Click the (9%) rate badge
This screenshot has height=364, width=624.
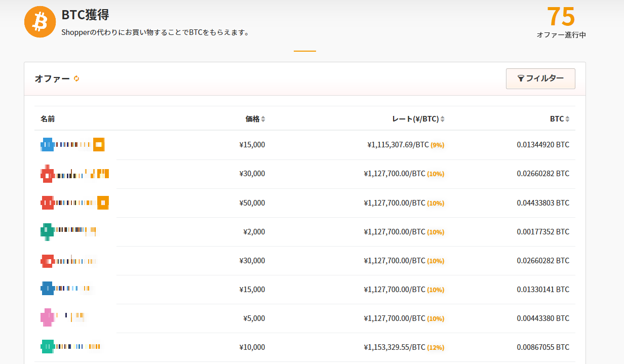pyautogui.click(x=437, y=145)
